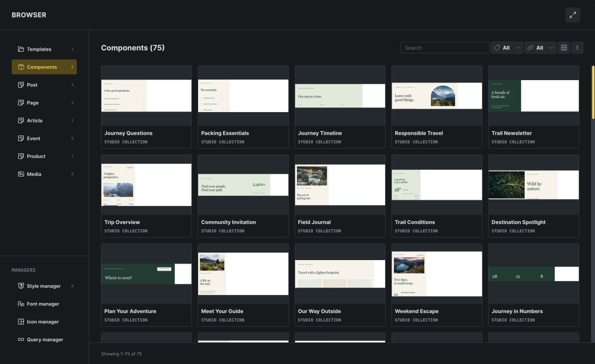Click the Templates folder icon
Image resolution: width=595 pixels, height=364 pixels.
click(21, 49)
